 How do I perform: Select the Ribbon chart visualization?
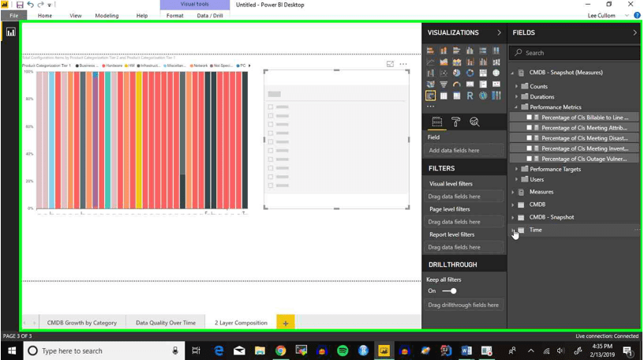[496, 62]
